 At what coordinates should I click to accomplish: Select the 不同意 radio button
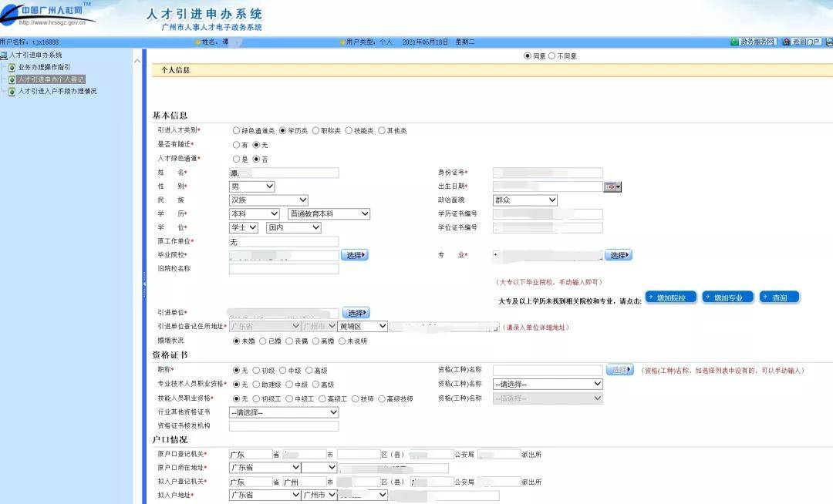(x=551, y=56)
